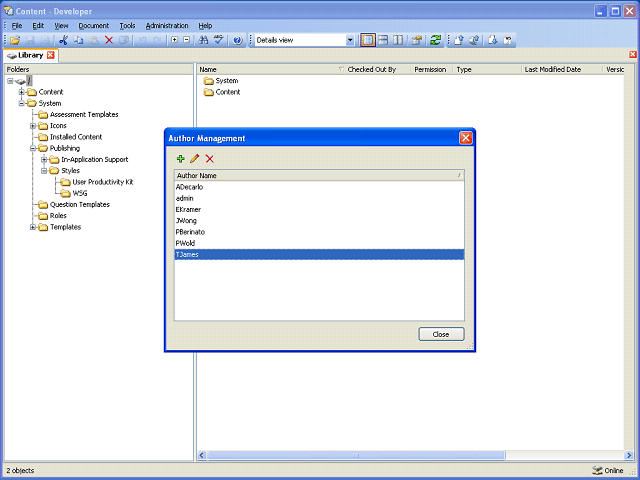640x480 pixels.
Task: Choose the horizontal split layout icon
Action: click(x=383, y=40)
